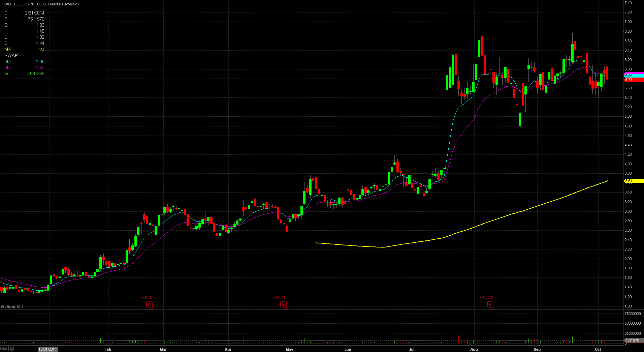Click the earnings marker icon labeled -0.18
This screenshot has width=644, height=352.
(x=283, y=305)
